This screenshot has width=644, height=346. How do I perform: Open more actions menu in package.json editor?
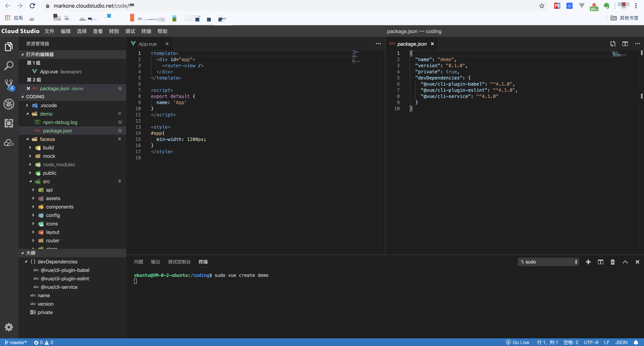click(x=637, y=44)
